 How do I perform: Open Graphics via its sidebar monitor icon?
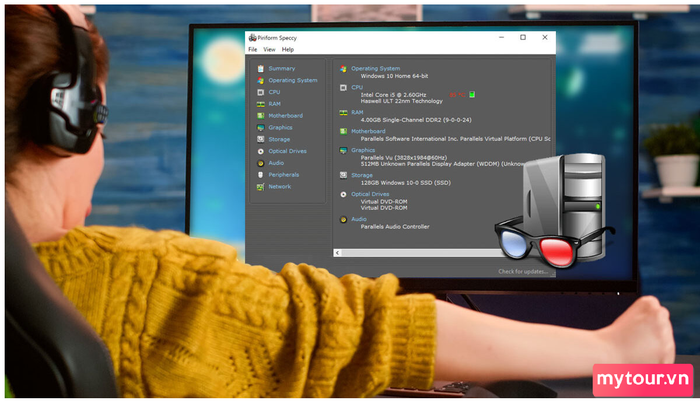click(260, 128)
